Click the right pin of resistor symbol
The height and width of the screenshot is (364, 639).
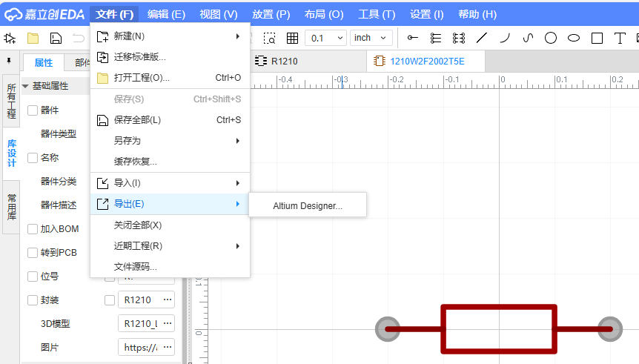610,329
